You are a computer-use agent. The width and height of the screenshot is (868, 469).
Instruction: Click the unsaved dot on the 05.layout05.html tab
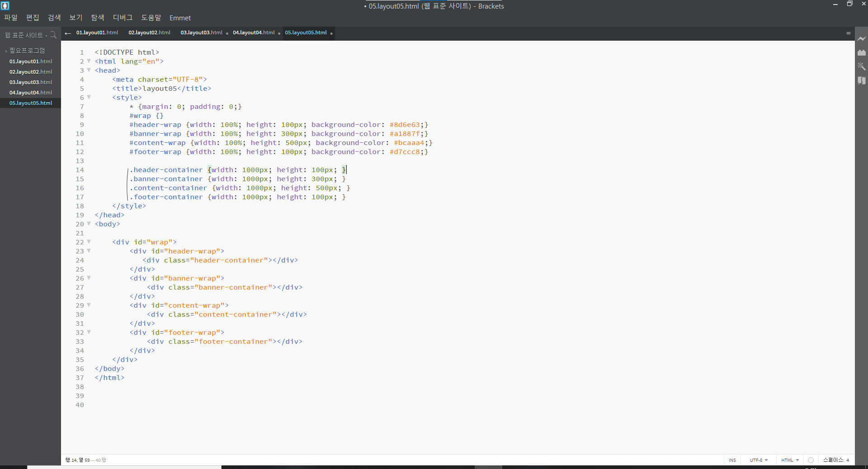click(x=331, y=33)
